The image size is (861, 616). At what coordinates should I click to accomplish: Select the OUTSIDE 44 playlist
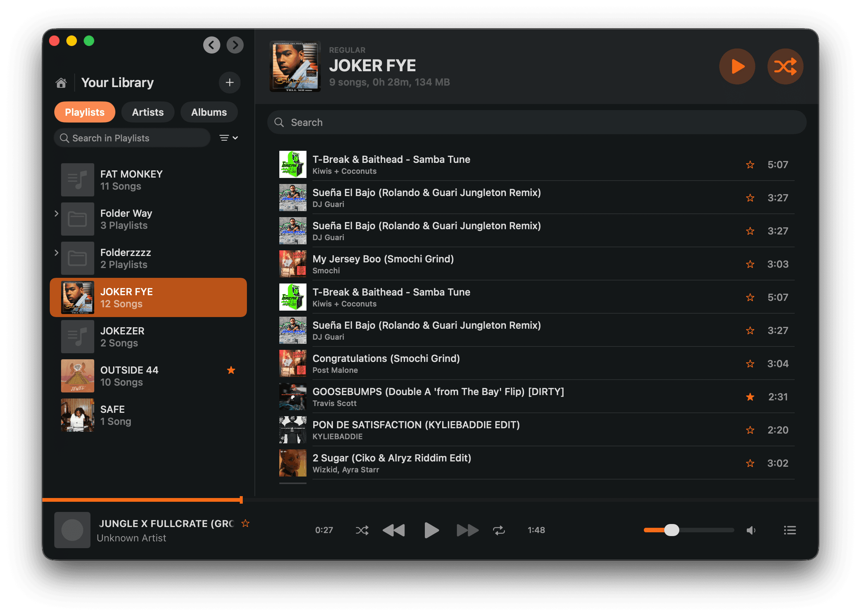pyautogui.click(x=129, y=375)
